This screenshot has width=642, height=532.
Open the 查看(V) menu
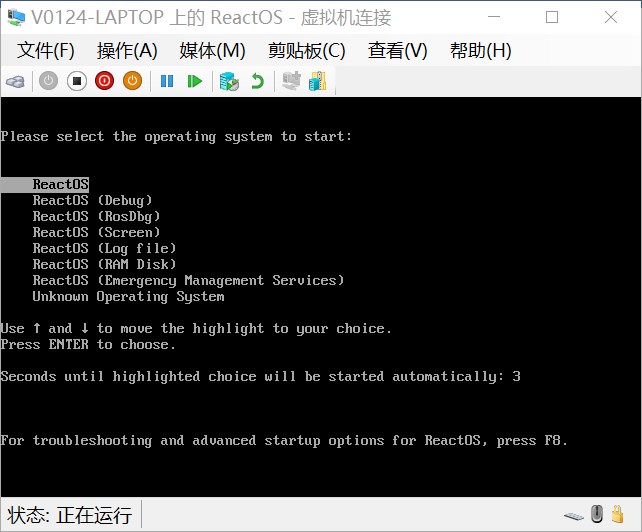(x=398, y=51)
